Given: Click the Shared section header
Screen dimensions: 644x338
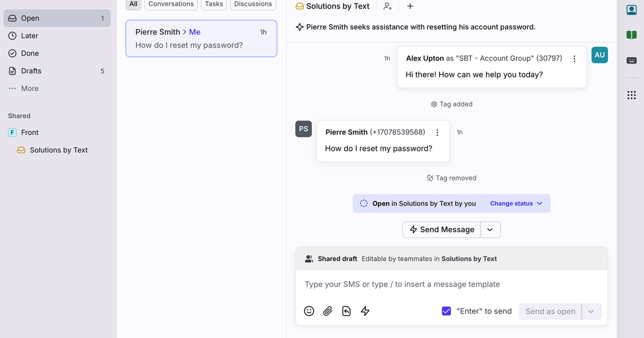Looking at the screenshot, I should pyautogui.click(x=19, y=116).
